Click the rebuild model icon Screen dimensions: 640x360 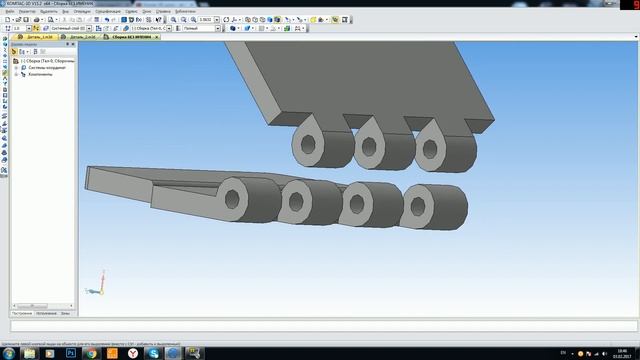[x=97, y=20]
